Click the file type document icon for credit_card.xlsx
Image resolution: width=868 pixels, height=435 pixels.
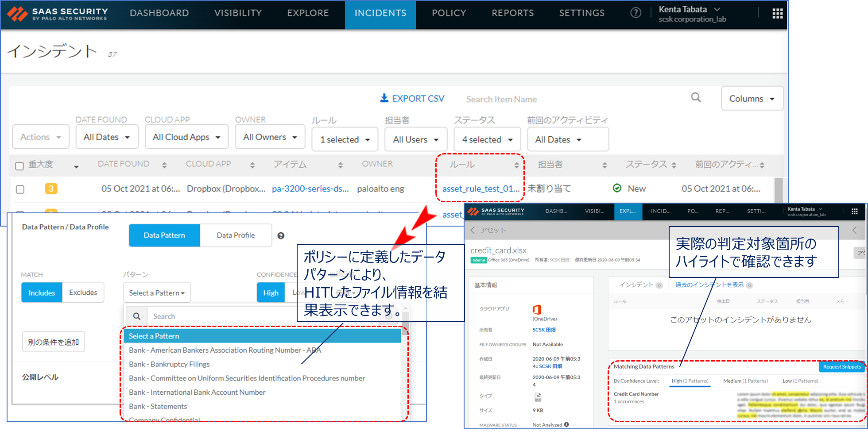pos(538,396)
